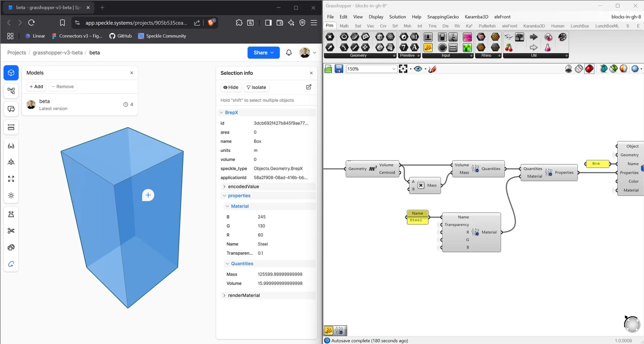Open the preview mesh quality dropdown arrow
The width and height of the screenshot is (644, 344).
pyautogui.click(x=641, y=69)
